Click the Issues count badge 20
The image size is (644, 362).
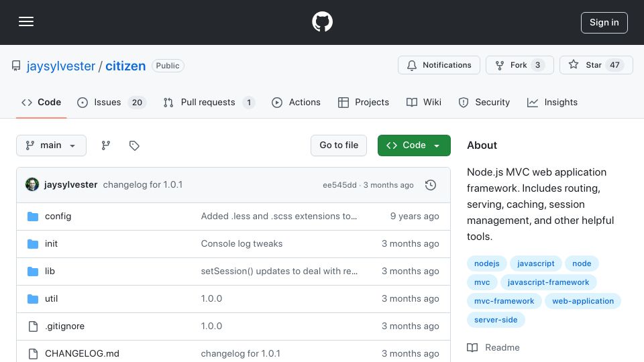click(137, 103)
